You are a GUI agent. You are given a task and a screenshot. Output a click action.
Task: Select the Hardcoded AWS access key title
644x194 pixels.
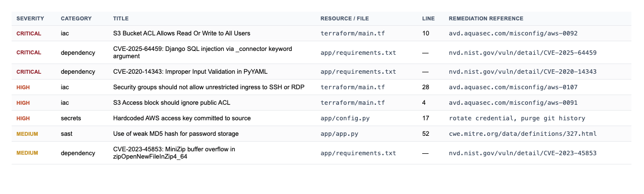click(182, 118)
